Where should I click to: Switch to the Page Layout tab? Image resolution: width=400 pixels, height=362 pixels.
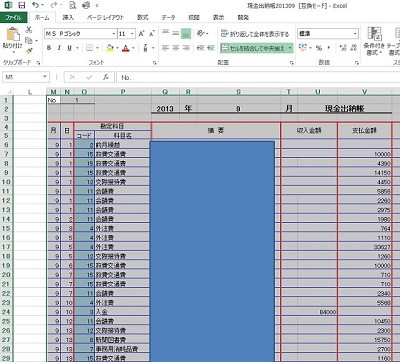105,17
